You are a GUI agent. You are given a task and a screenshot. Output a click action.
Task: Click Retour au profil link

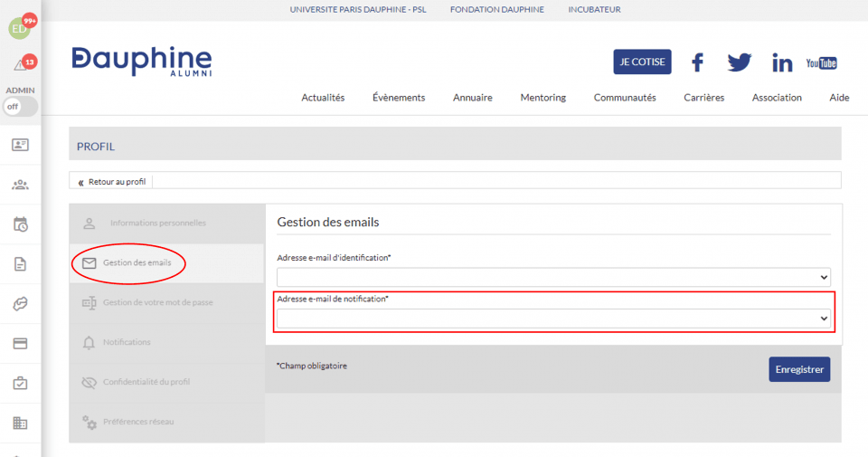(x=112, y=182)
